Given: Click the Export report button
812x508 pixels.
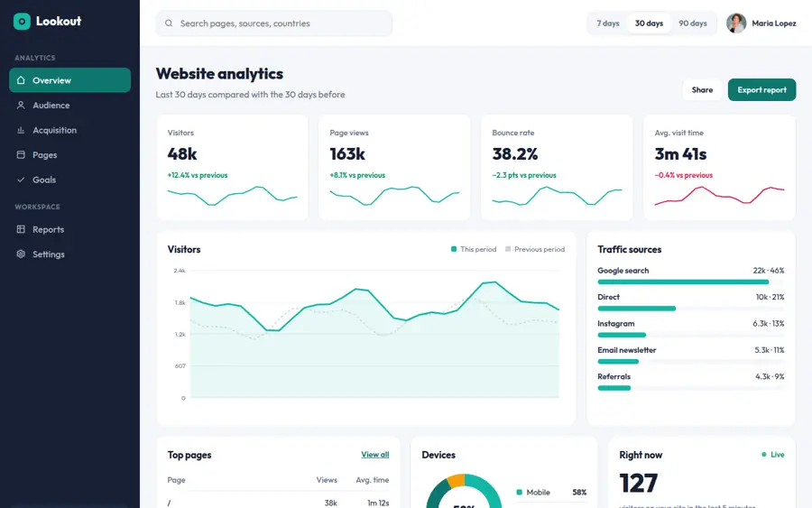Looking at the screenshot, I should (761, 89).
